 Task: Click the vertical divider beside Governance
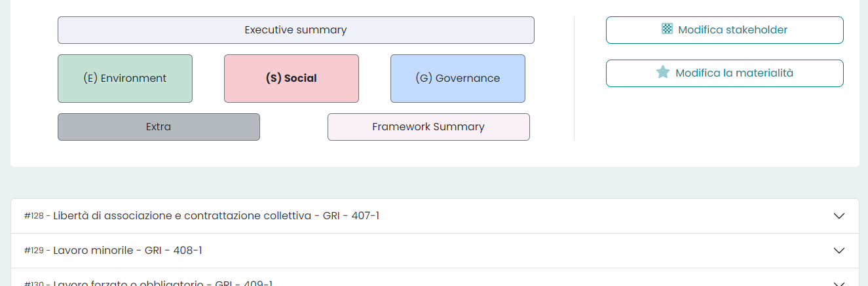coord(574,79)
